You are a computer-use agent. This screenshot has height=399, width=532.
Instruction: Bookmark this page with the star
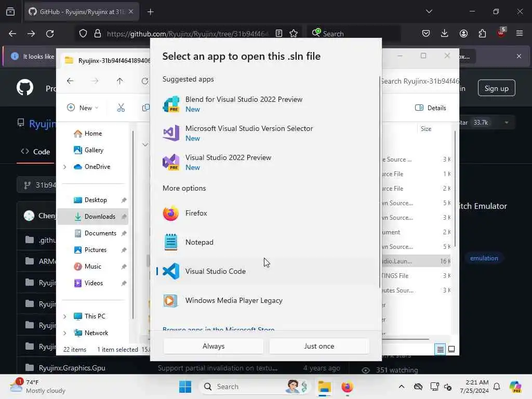click(294, 34)
